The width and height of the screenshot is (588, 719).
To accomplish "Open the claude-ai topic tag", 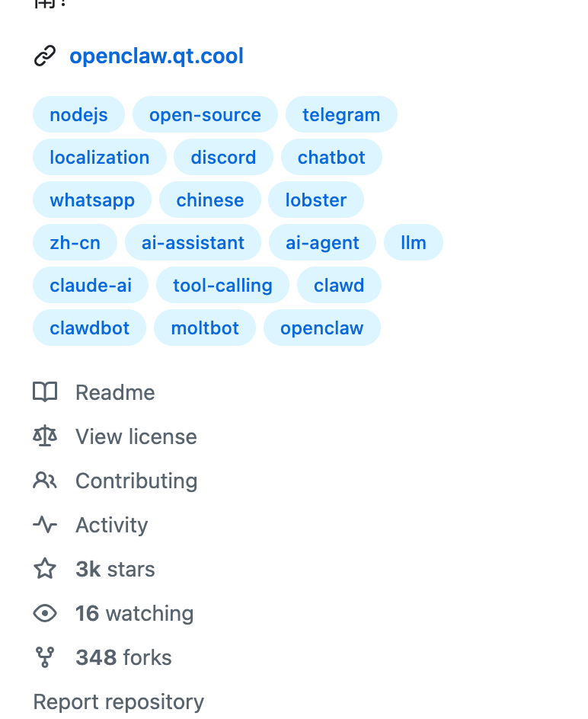I will (91, 286).
